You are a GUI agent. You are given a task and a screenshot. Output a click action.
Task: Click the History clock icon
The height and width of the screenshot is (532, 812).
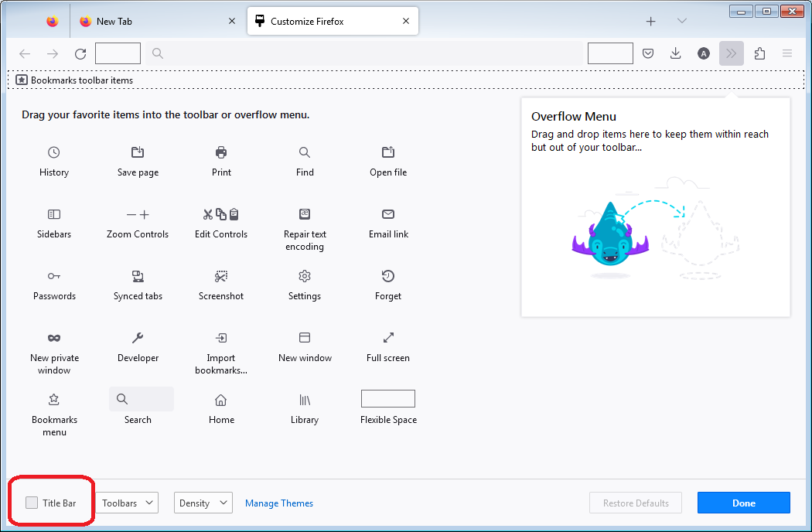point(53,152)
